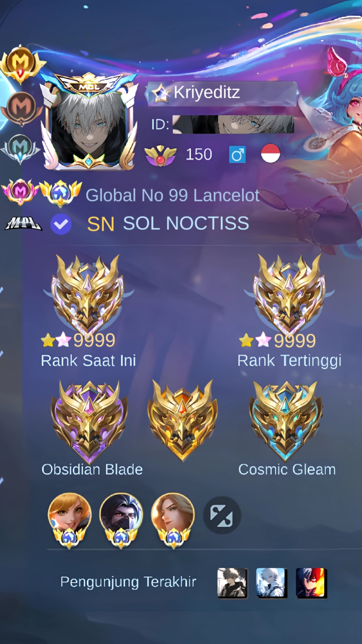Select the Obsidian Blade rank emblem
Screen dimensions: 362x644
89,421
